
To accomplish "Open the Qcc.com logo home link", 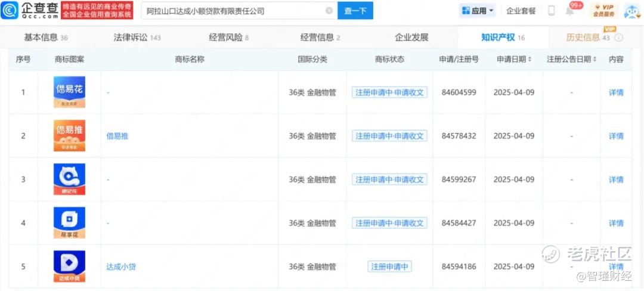I will click(30, 10).
